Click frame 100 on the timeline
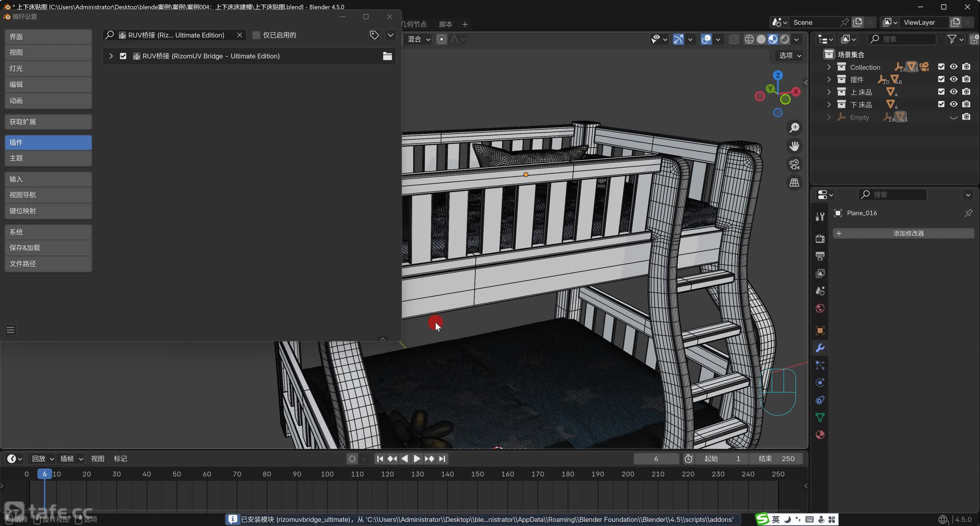This screenshot has height=526, width=980. pyautogui.click(x=327, y=474)
